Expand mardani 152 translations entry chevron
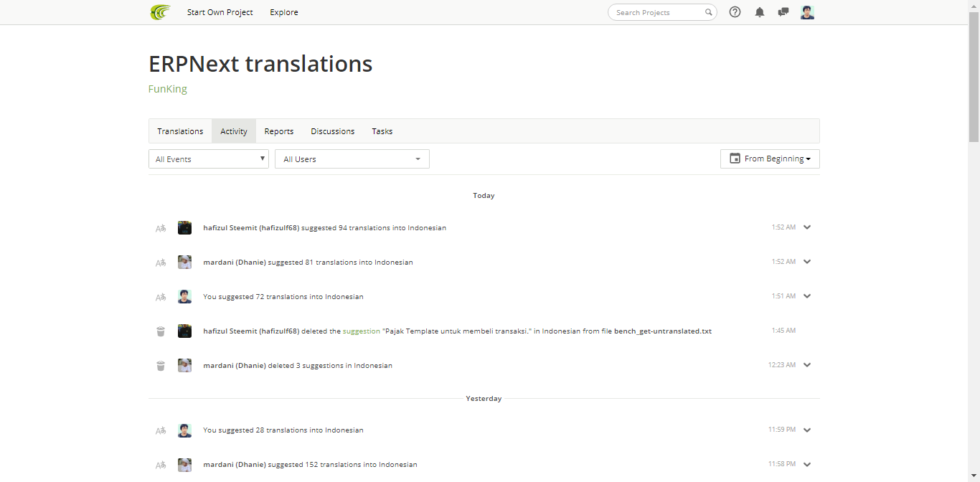Screen dimensions: 980x482 tap(807, 465)
